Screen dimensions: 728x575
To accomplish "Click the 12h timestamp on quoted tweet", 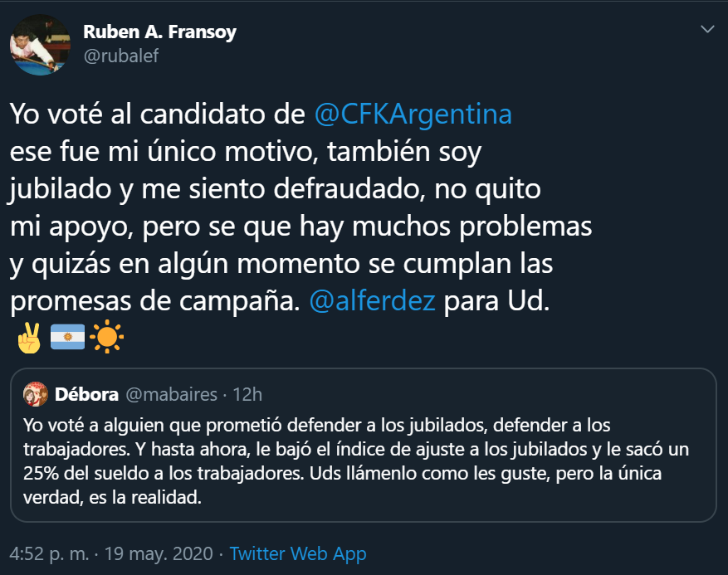I will (248, 394).
